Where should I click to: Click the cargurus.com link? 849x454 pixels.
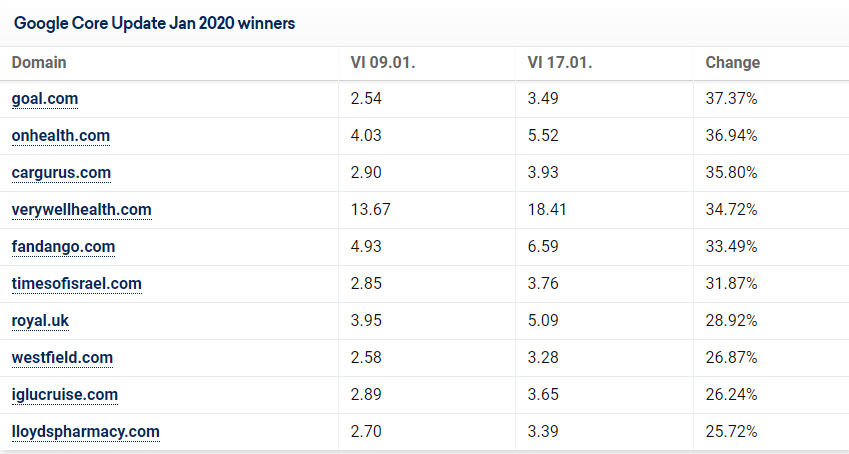coord(61,172)
